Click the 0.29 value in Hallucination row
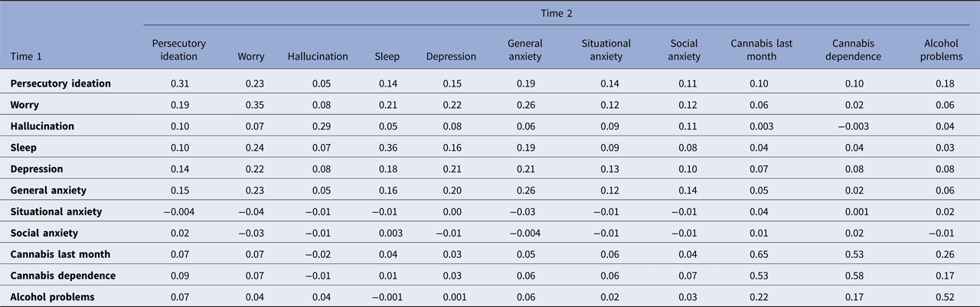This screenshot has width=980, height=307. 318,126
